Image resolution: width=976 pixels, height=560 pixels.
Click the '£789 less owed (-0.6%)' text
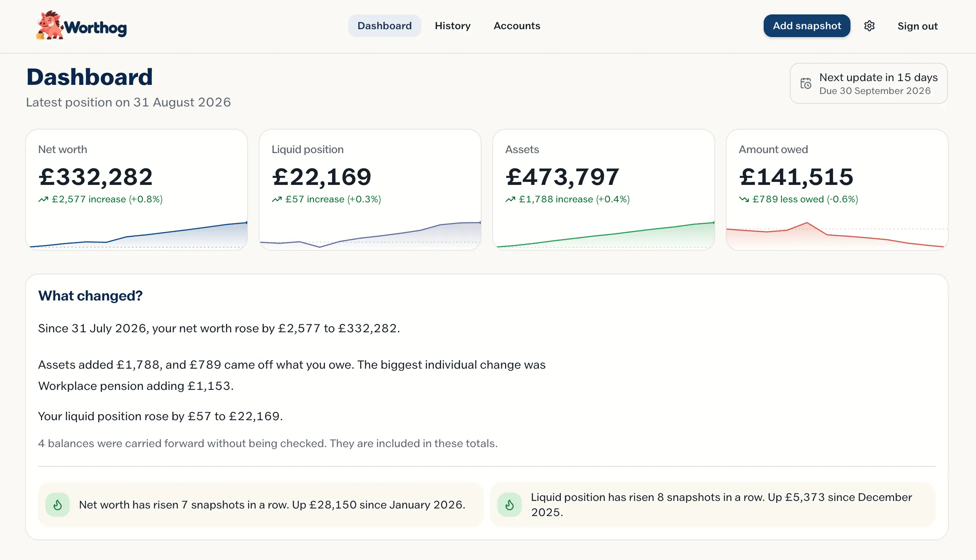pos(805,199)
